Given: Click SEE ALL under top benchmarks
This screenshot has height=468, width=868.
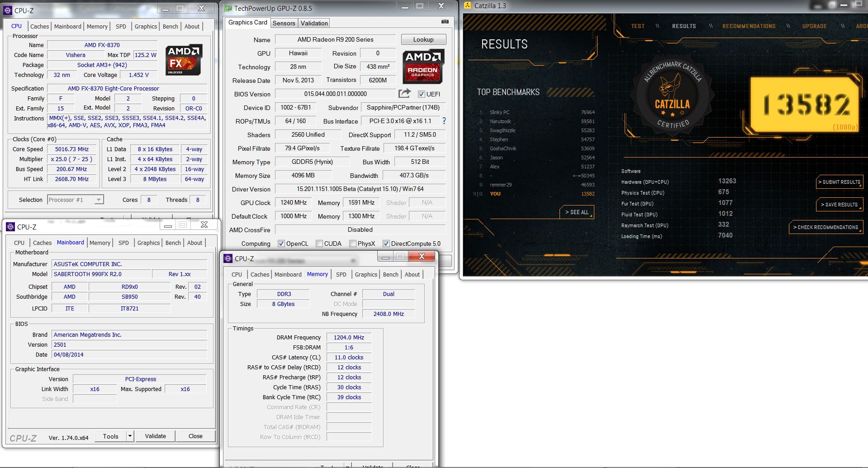Looking at the screenshot, I should 577,212.
